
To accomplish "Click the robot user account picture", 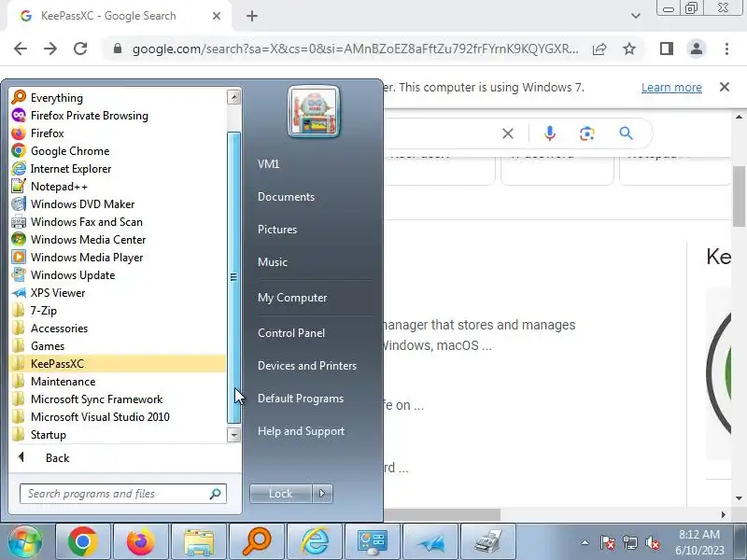I will click(x=314, y=112).
